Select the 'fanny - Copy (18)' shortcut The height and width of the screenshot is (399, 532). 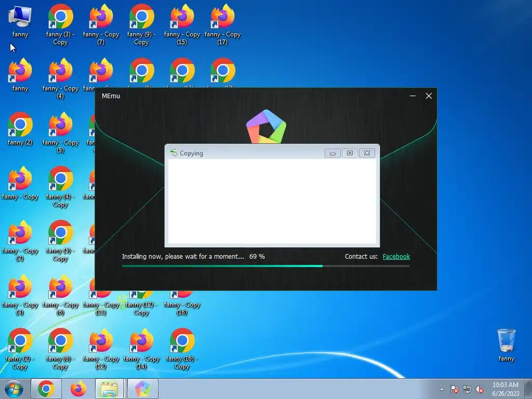pos(182,303)
